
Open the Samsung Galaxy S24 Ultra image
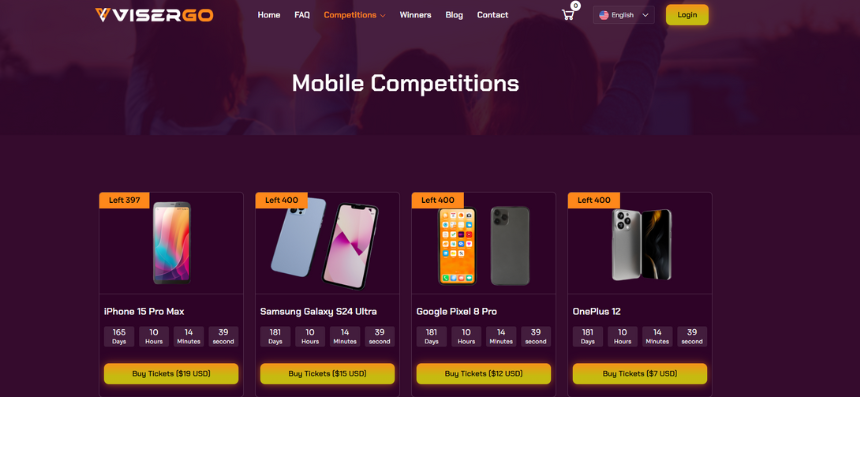[325, 243]
